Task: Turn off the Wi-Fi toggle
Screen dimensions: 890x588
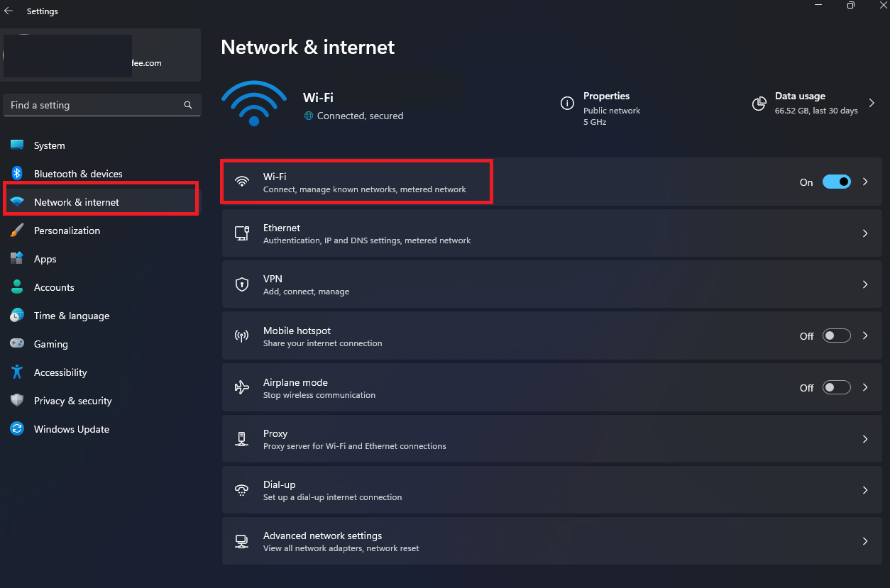Action: (836, 182)
